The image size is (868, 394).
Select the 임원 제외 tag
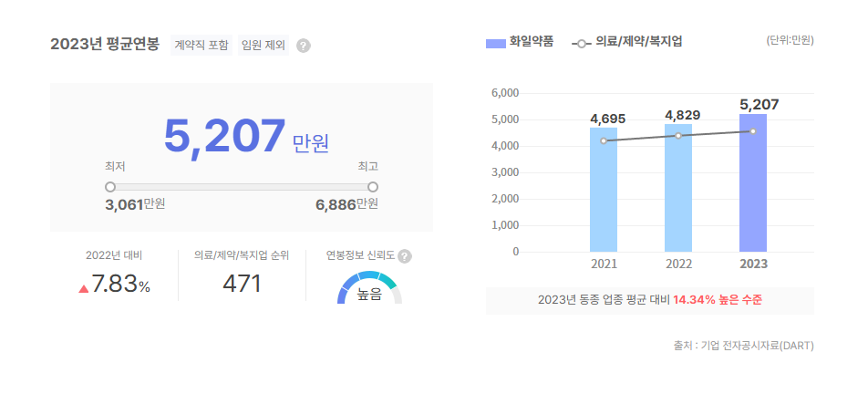(263, 45)
